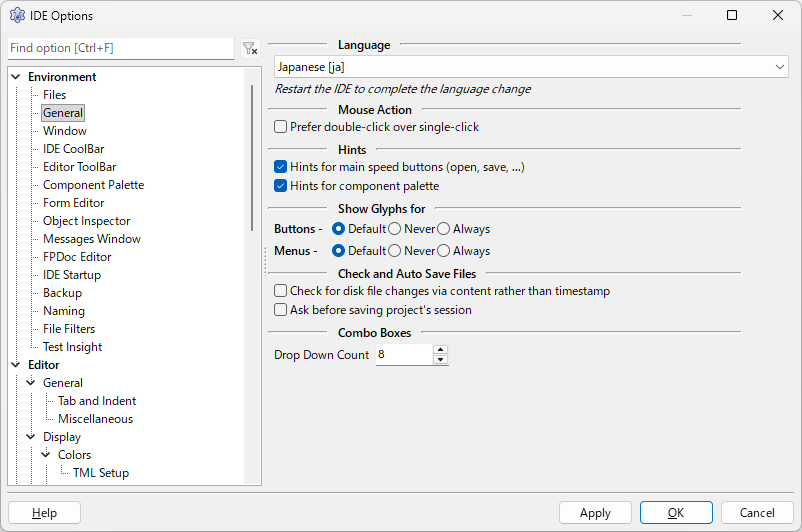Click the Find option search field
The height and width of the screenshot is (532, 802).
tap(120, 48)
